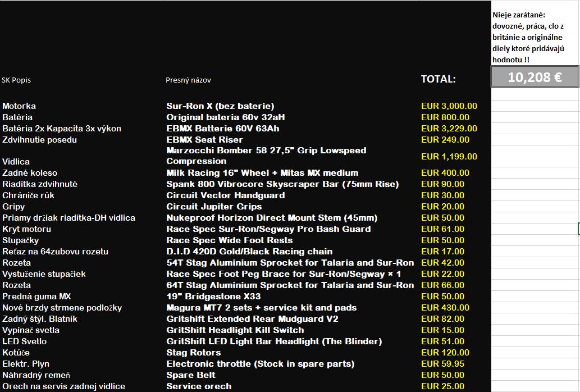Select '64T Stag Aluminium Sprocket' cell

point(290,285)
